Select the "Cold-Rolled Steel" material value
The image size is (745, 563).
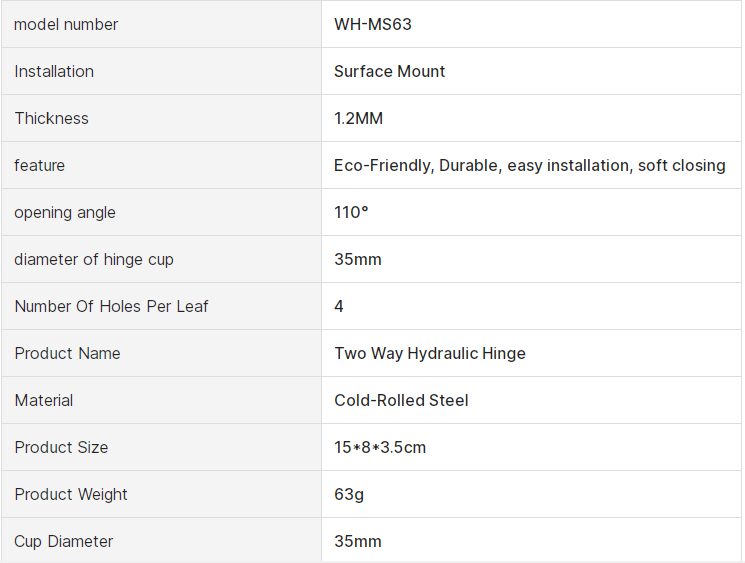tap(401, 400)
